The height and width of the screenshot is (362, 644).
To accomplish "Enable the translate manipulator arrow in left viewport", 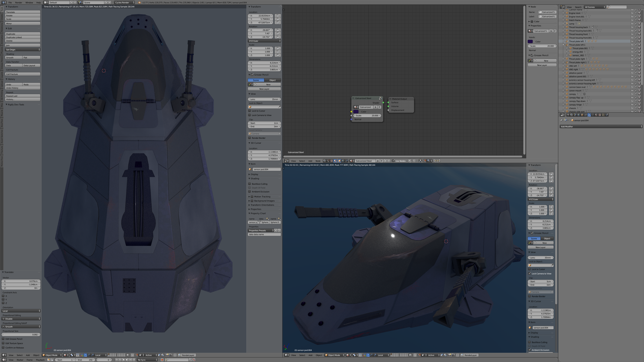I will pos(85,355).
